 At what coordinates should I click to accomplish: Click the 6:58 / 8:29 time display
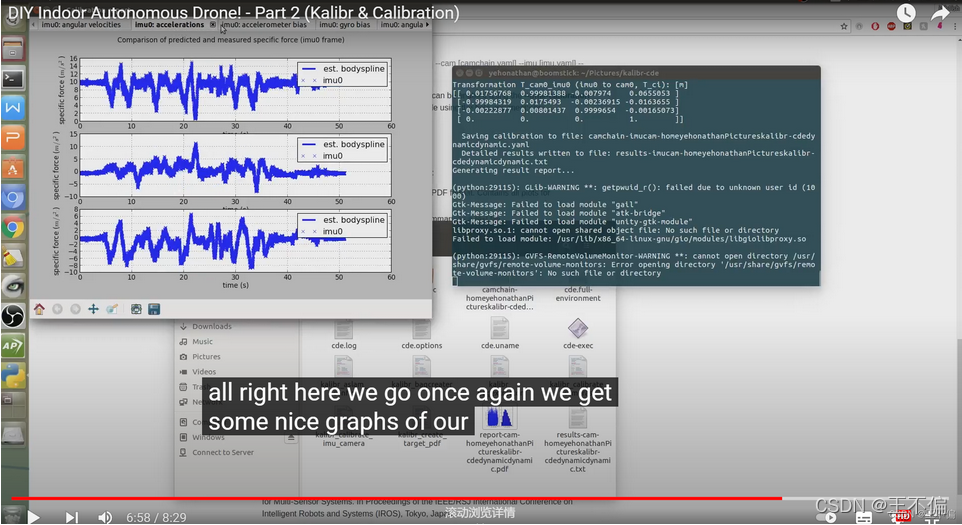(x=156, y=518)
